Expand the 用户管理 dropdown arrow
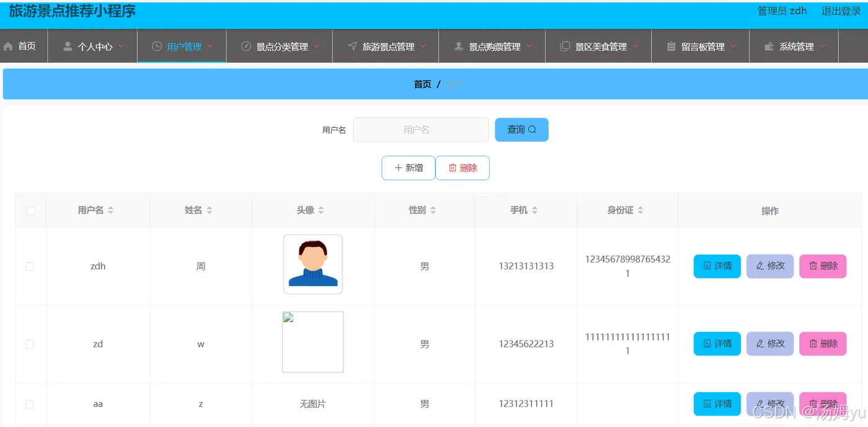Viewport: 868px width, 427px height. coord(210,46)
